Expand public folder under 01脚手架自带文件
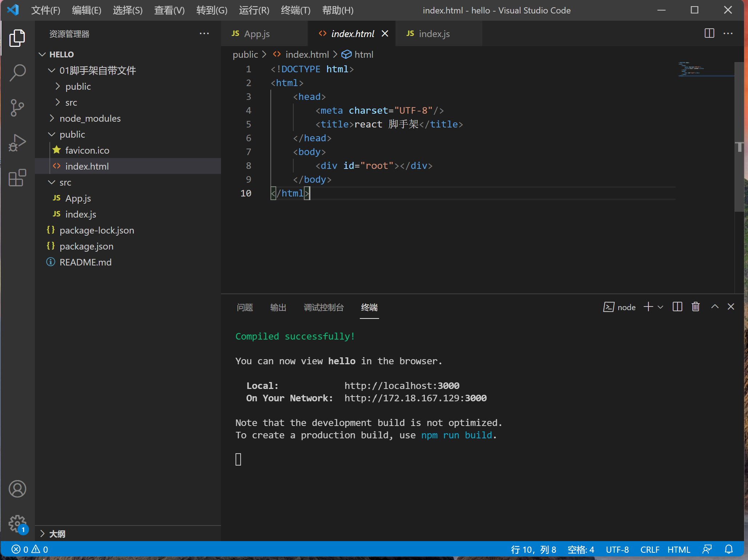The width and height of the screenshot is (748, 560). point(128,86)
